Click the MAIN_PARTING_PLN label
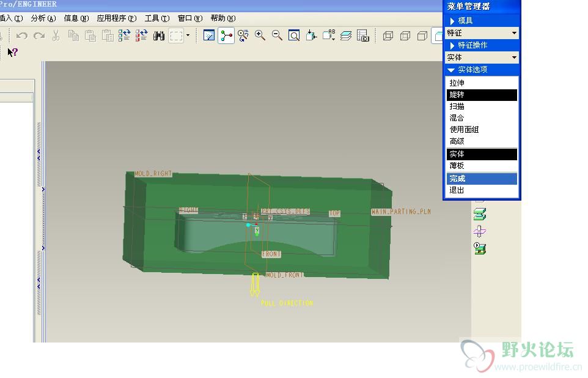The image size is (588, 378). [x=401, y=212]
